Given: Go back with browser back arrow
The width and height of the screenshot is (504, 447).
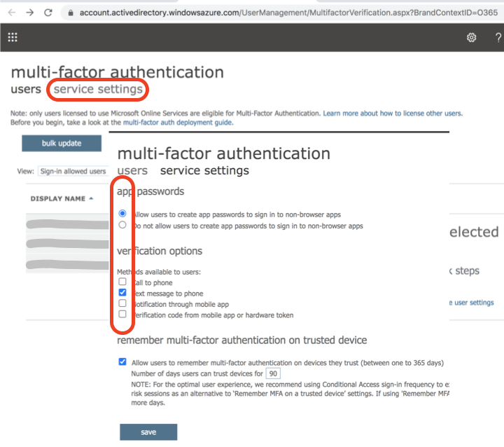Looking at the screenshot, I should coord(12,13).
